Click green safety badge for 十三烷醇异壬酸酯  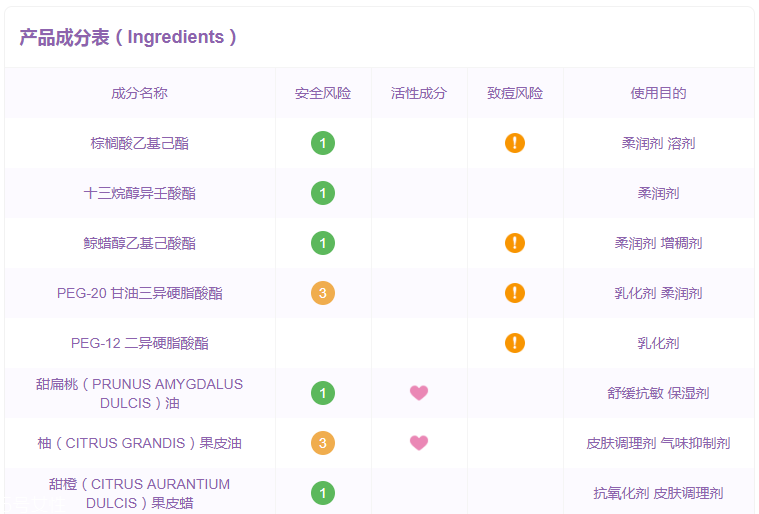(322, 193)
